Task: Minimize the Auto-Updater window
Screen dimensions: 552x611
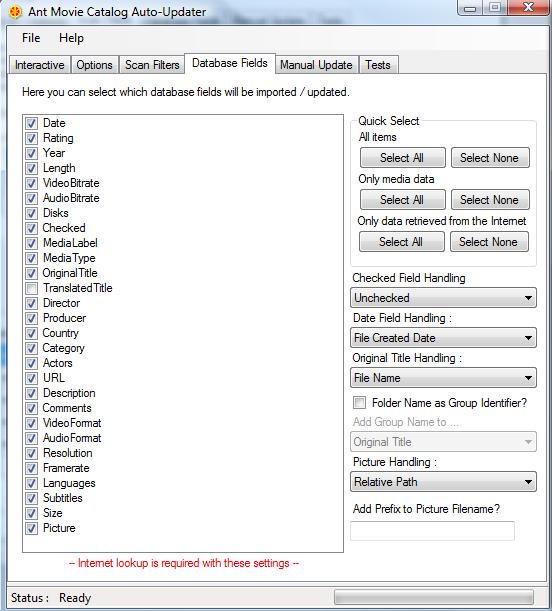Action: pos(471,8)
